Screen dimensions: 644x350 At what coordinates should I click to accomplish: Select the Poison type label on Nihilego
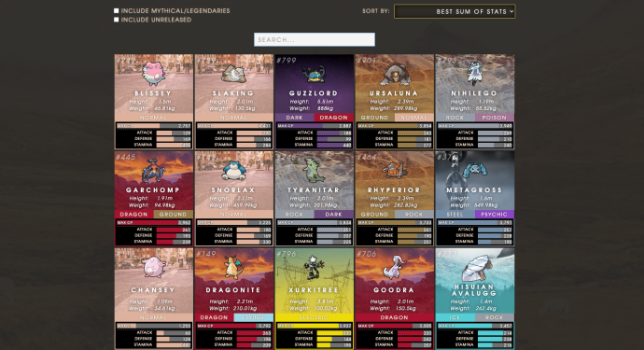(x=494, y=118)
